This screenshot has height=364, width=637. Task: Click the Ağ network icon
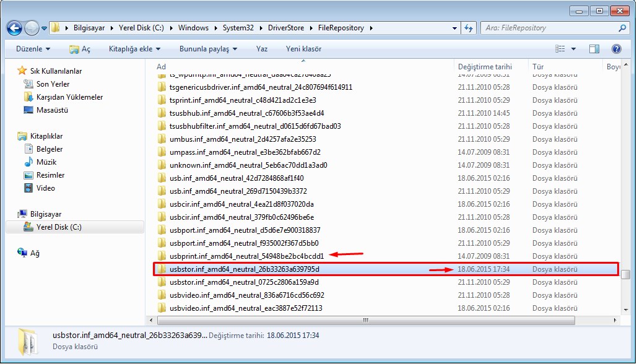22,253
